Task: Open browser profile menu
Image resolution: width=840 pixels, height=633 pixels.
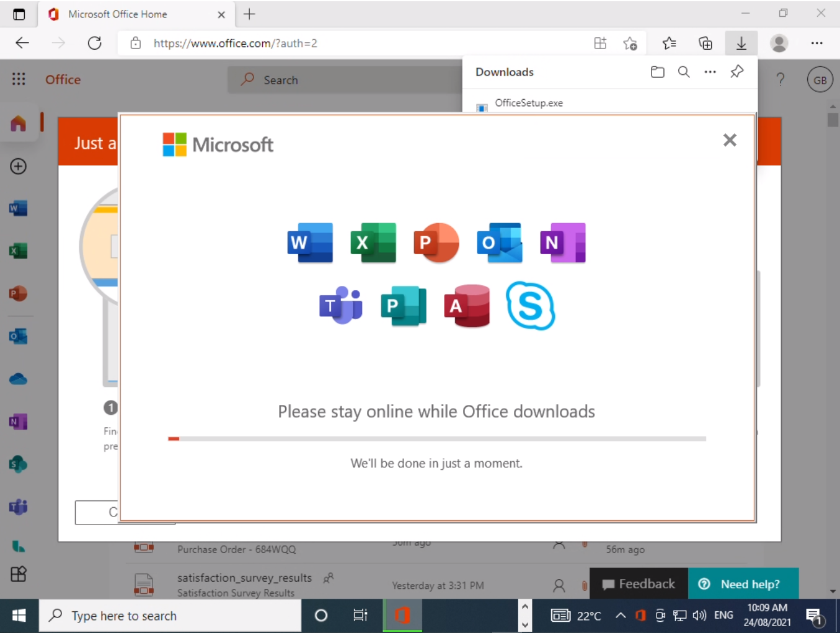Action: point(779,43)
